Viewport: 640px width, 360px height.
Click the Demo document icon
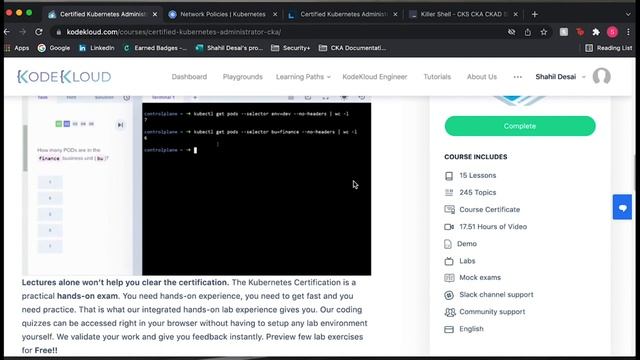[448, 244]
